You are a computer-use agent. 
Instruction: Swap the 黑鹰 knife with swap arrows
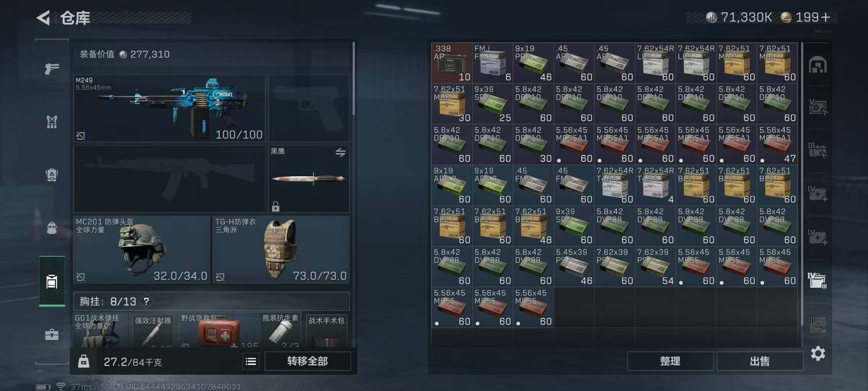click(340, 152)
